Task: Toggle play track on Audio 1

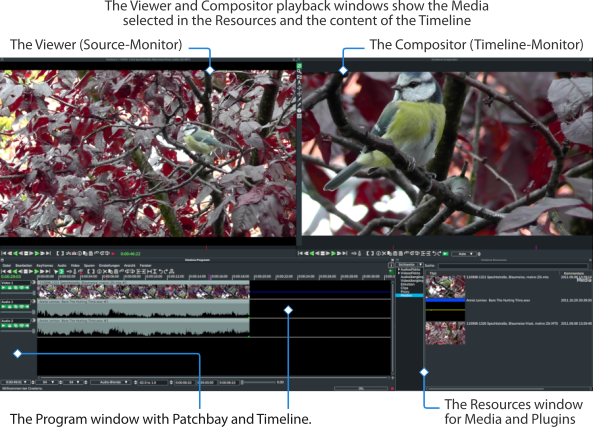Action: coord(3,307)
